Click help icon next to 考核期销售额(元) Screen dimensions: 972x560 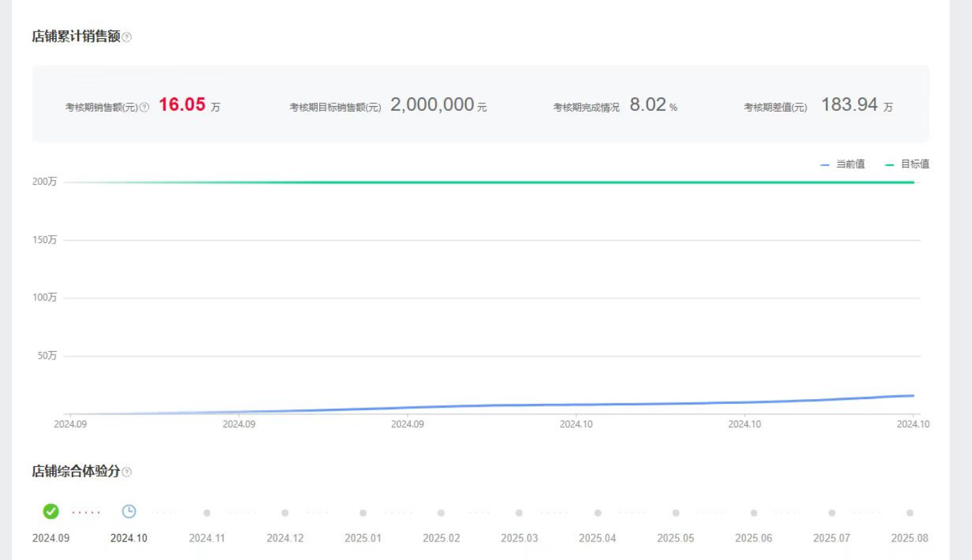point(145,107)
